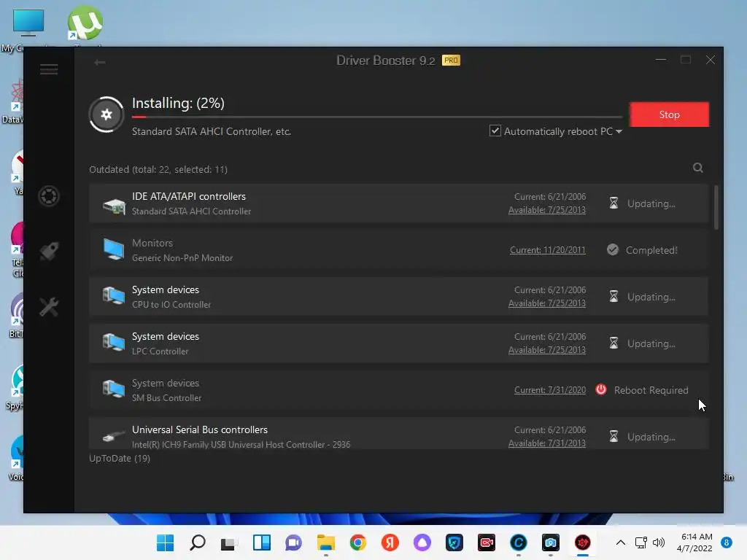Select the Standard SATA AHCI Controller row text
The image size is (747, 560).
point(191,211)
